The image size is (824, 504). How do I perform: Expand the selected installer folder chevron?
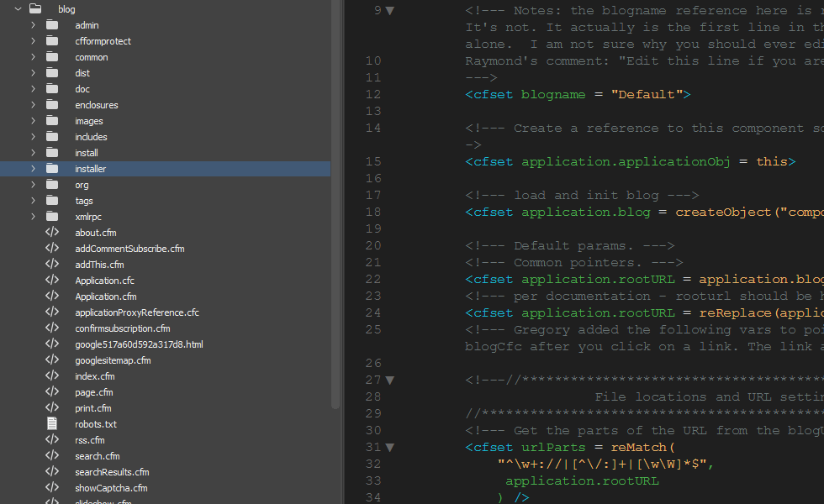click(x=33, y=169)
